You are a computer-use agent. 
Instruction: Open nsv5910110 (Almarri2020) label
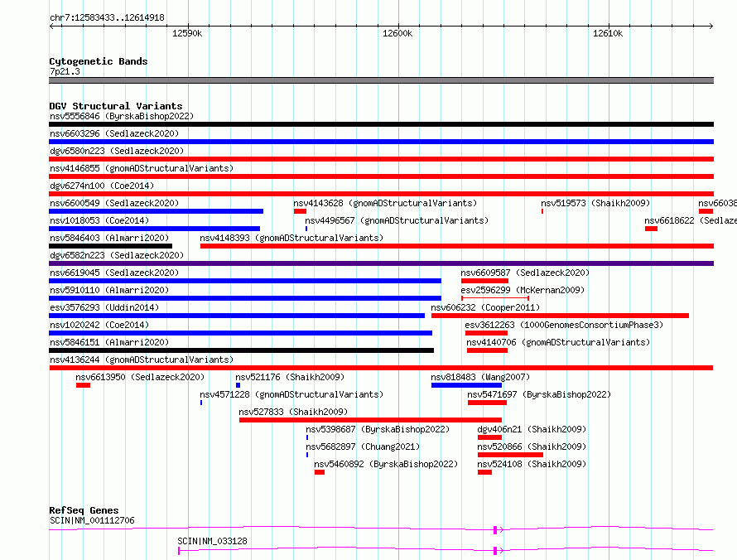[109, 290]
